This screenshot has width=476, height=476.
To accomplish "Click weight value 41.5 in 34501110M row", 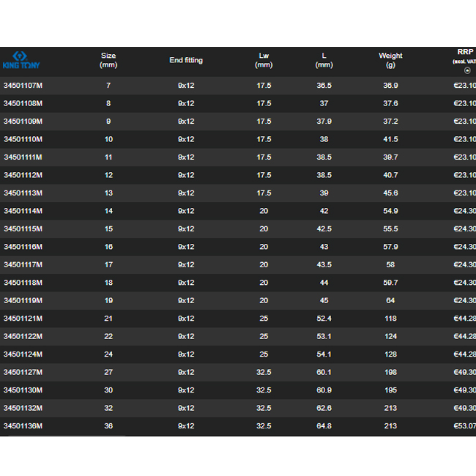I will (x=390, y=139).
